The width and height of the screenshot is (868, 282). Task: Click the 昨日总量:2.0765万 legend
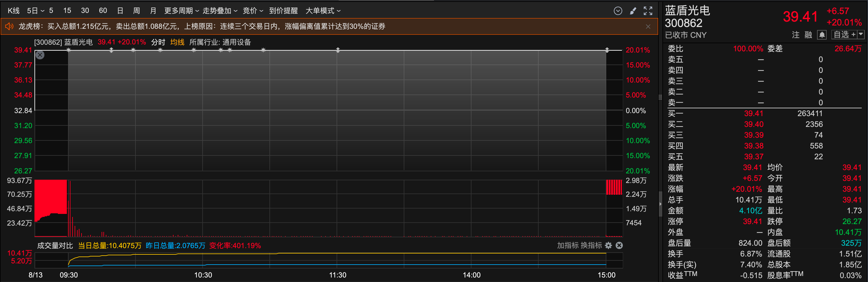coord(175,246)
